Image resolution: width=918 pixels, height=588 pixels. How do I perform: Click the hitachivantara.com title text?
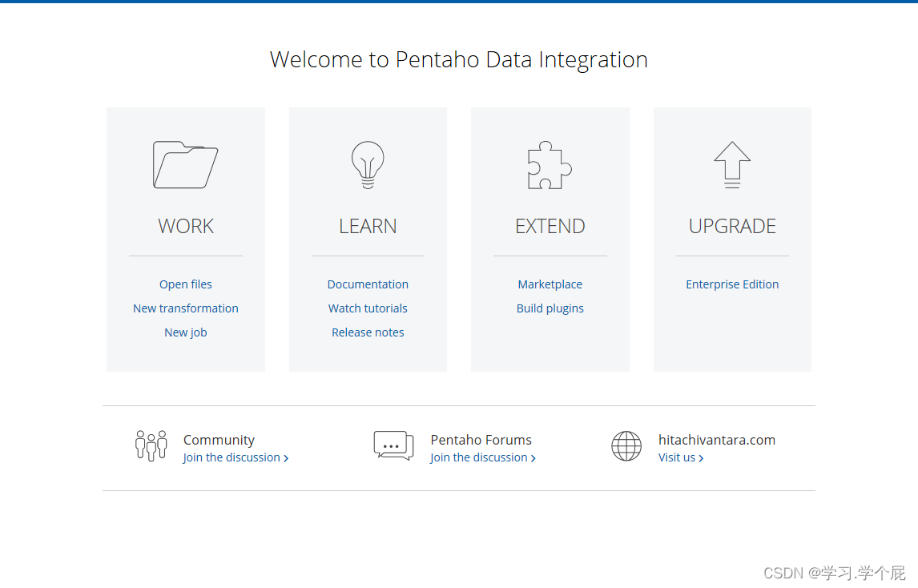point(717,440)
